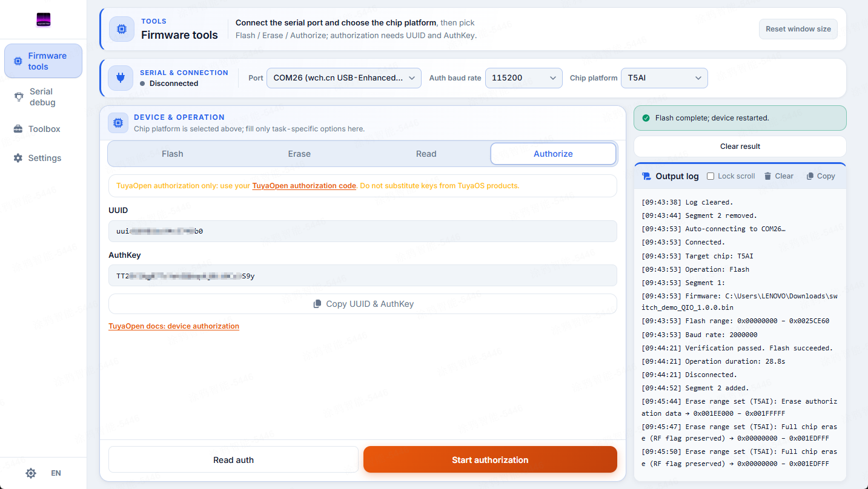This screenshot has height=489, width=868.
Task: Switch to the Erase tab
Action: [x=299, y=154]
